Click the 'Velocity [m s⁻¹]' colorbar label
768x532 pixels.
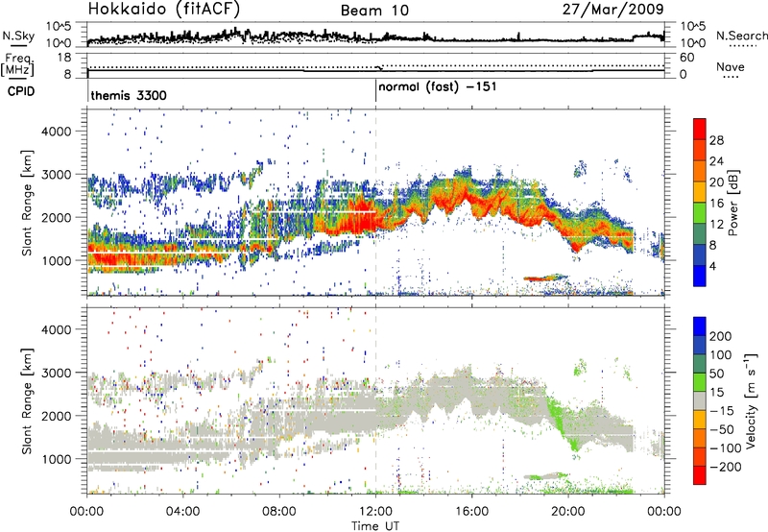[751, 400]
